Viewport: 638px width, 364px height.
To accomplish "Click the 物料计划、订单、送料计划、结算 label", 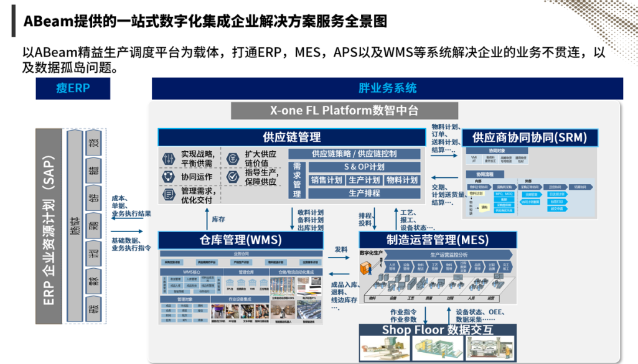I will (x=446, y=138).
